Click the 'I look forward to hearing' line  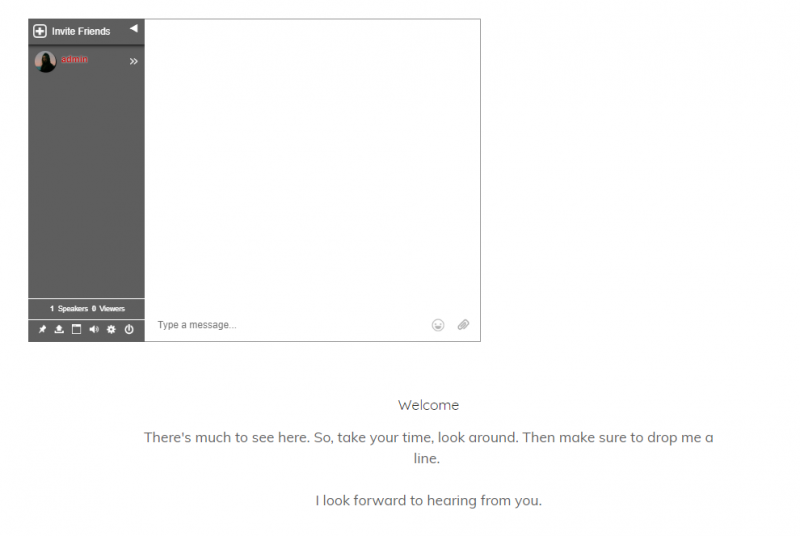coord(429,501)
